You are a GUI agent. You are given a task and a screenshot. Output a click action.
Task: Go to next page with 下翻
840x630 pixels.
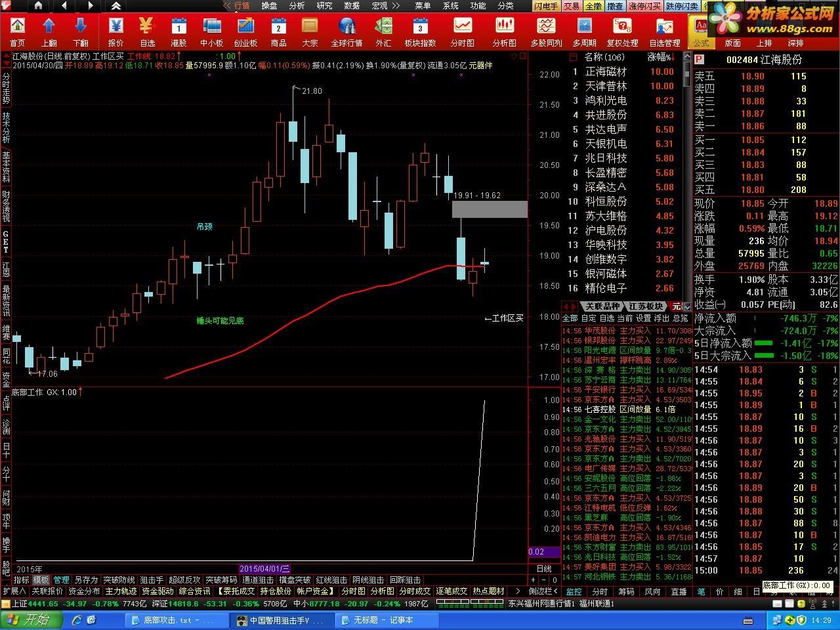(x=81, y=31)
